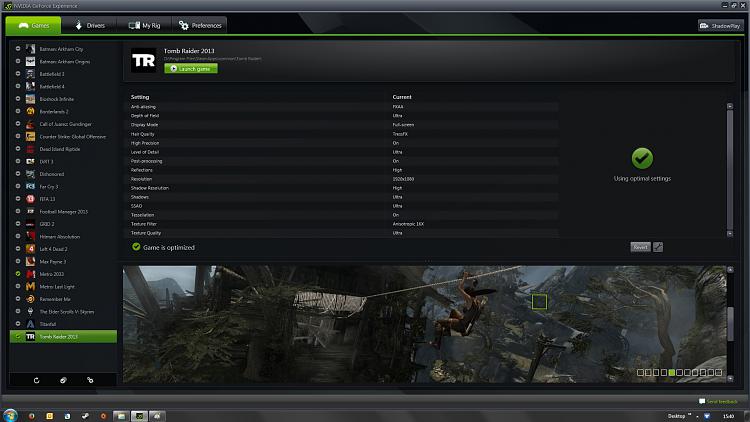Select the highlighted fifth screenshot indicator square
Viewport: 750px width, 422px height.
672,372
